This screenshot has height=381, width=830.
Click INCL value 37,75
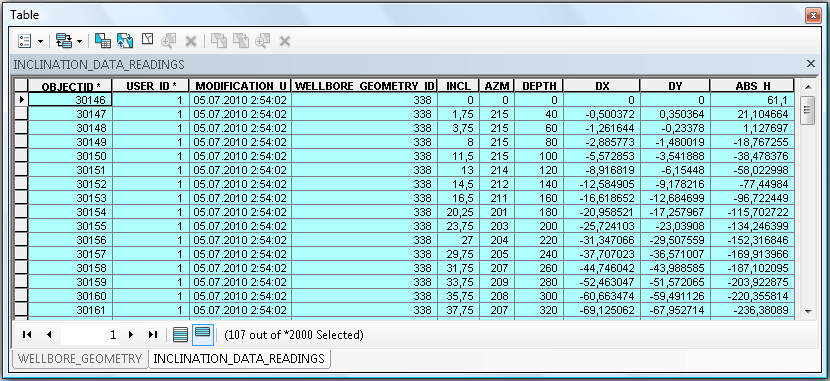click(x=458, y=310)
